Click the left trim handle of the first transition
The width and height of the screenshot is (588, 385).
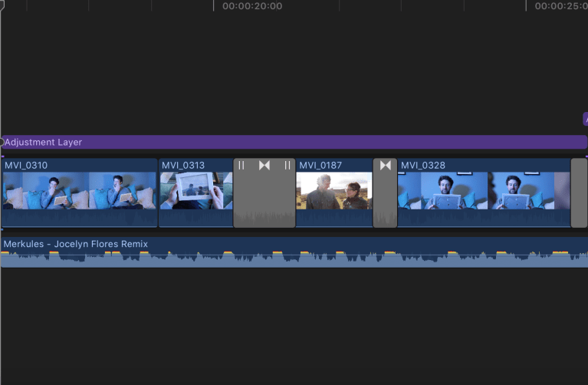241,165
